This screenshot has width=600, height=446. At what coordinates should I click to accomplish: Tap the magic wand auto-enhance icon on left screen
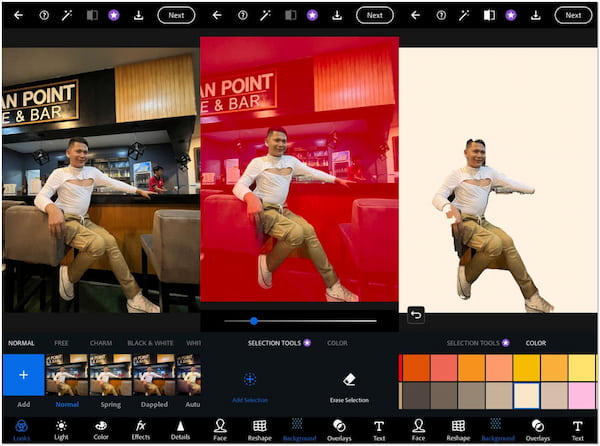(69, 15)
